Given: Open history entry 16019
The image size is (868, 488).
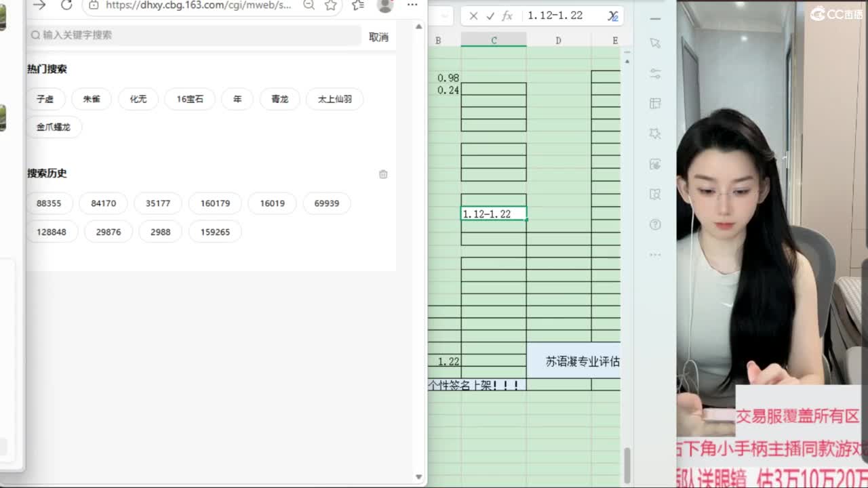Looking at the screenshot, I should pos(272,203).
